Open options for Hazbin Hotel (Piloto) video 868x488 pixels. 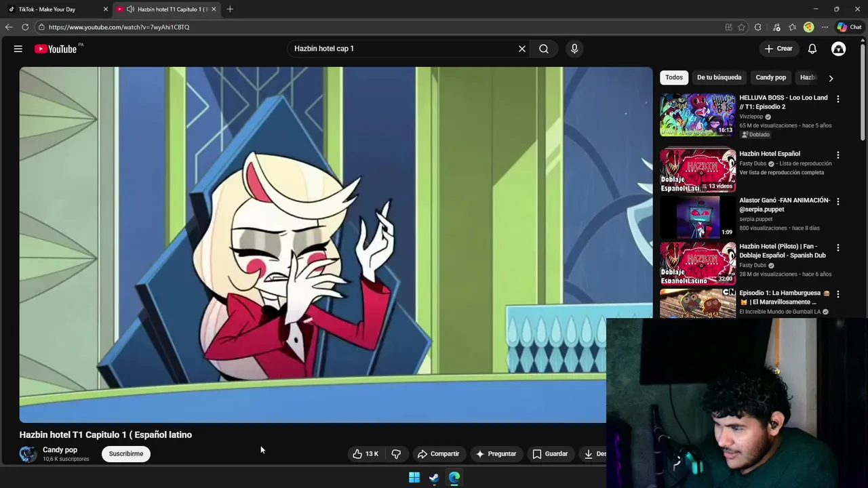tap(838, 248)
